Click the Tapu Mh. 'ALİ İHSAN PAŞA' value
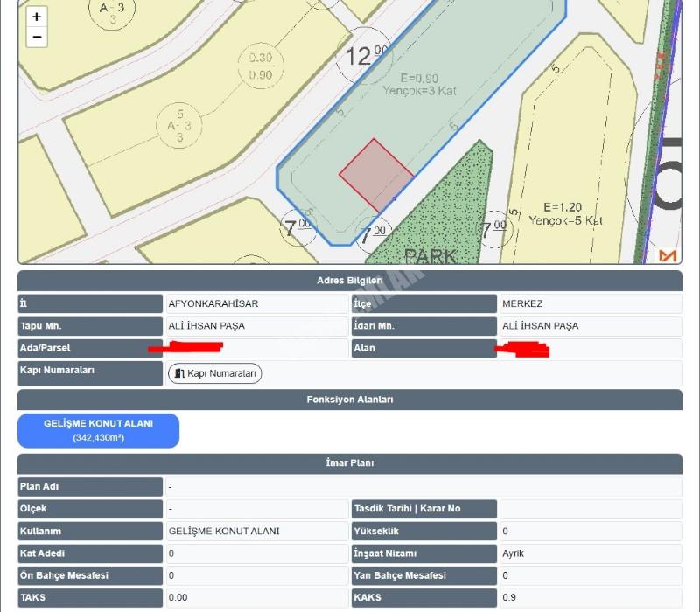This screenshot has width=700, height=612. [x=206, y=326]
